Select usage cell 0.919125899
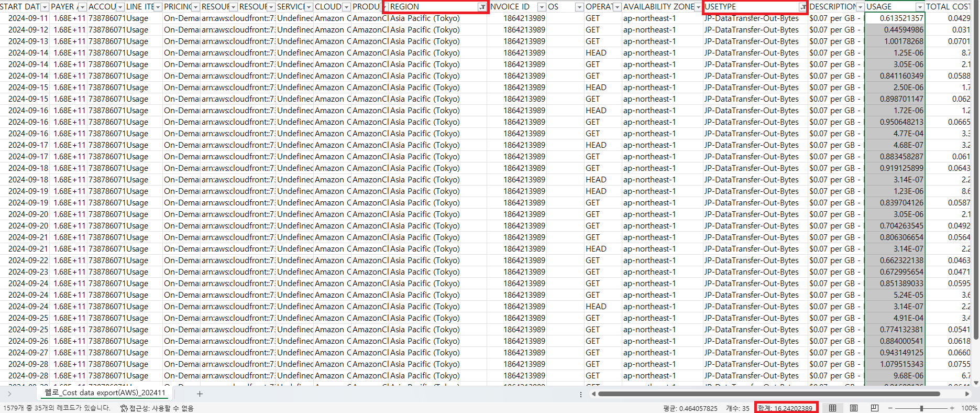Screen dimensions: 980x413 [x=895, y=168]
